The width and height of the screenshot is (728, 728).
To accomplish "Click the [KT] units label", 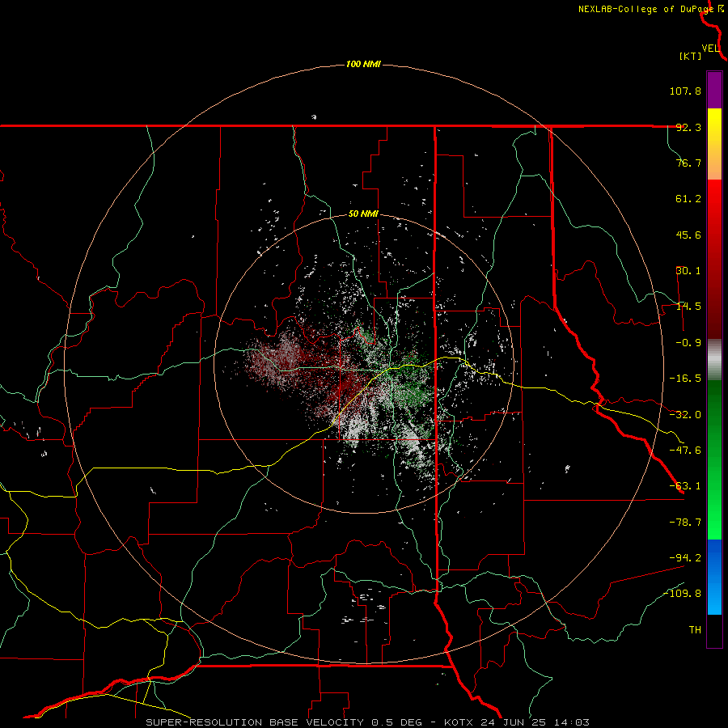I will coord(691,56).
